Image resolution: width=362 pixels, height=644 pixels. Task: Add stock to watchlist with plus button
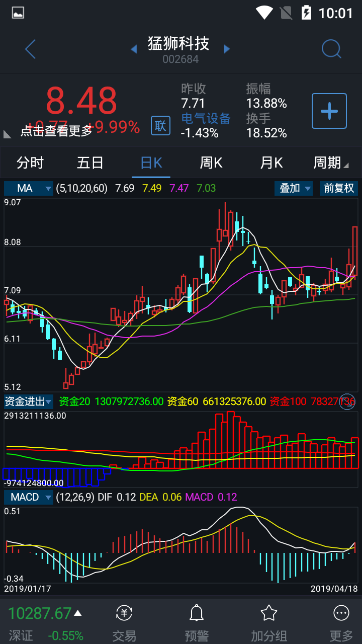329,111
